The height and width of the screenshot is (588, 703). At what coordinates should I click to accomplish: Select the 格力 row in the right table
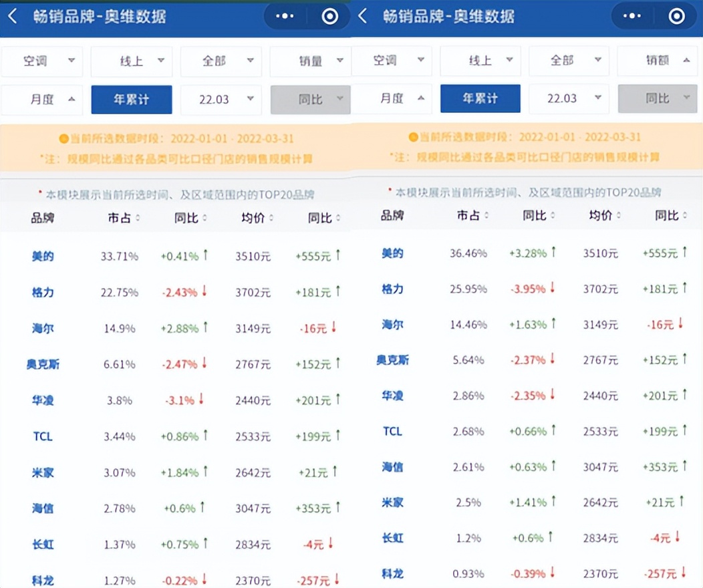(392, 290)
